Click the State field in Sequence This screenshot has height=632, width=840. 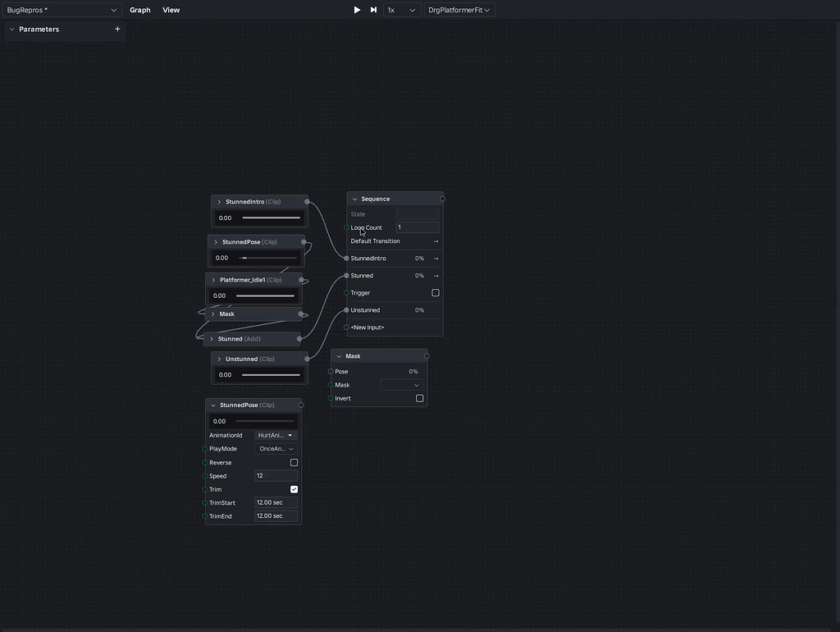(x=418, y=214)
